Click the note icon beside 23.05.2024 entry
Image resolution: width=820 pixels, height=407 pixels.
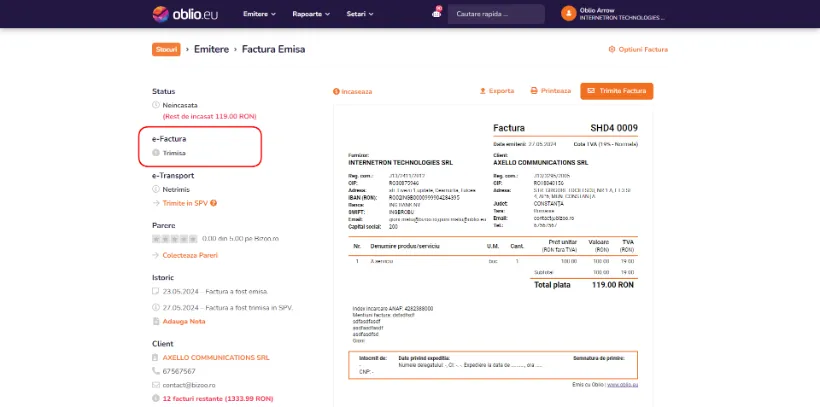(x=155, y=291)
